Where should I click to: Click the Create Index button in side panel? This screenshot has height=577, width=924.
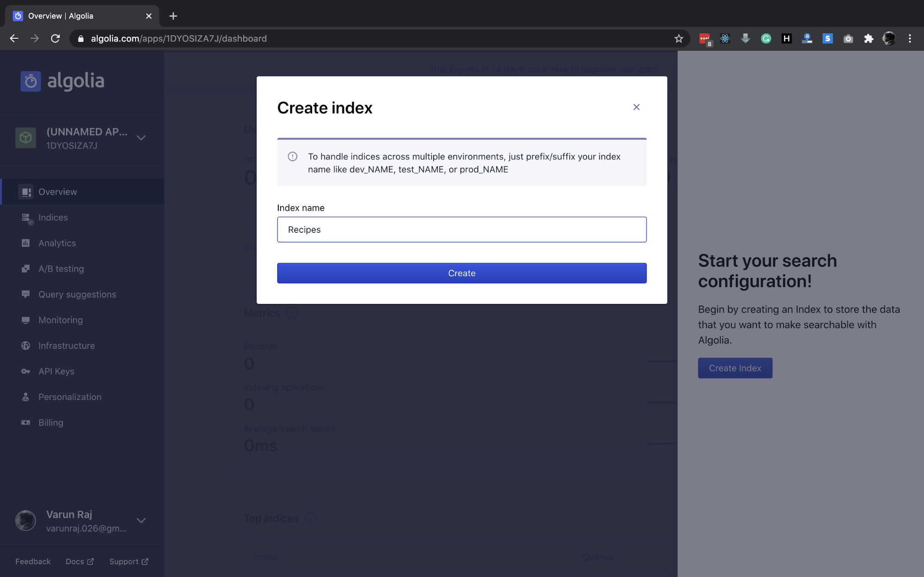734,368
